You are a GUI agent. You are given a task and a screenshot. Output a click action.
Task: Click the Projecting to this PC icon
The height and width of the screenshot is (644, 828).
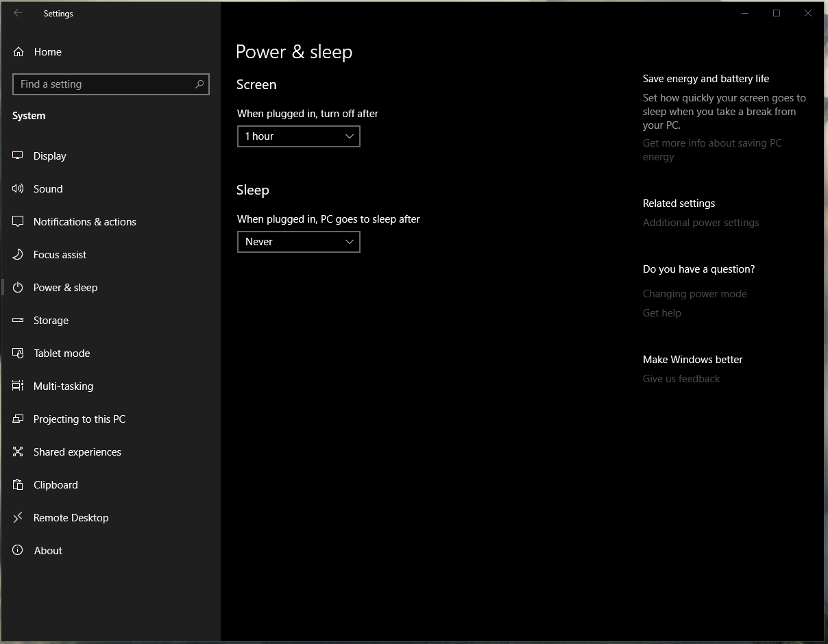tap(18, 419)
